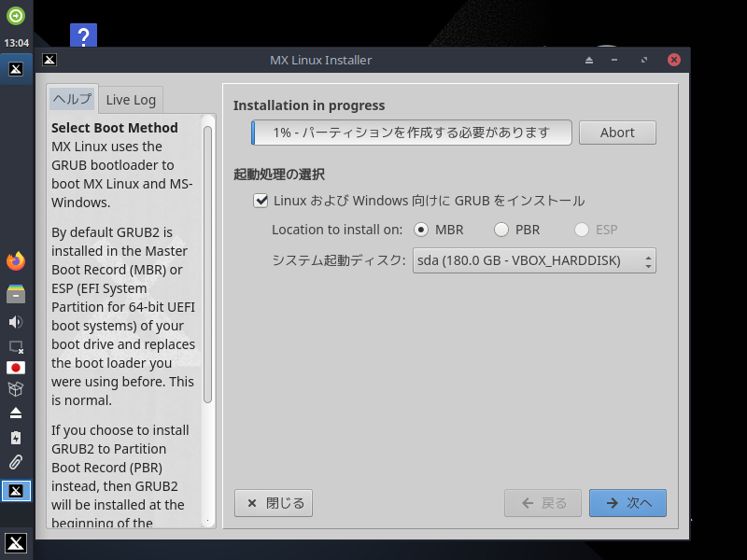The width and height of the screenshot is (747, 560).
Task: Click the installation progress bar
Action: point(412,133)
